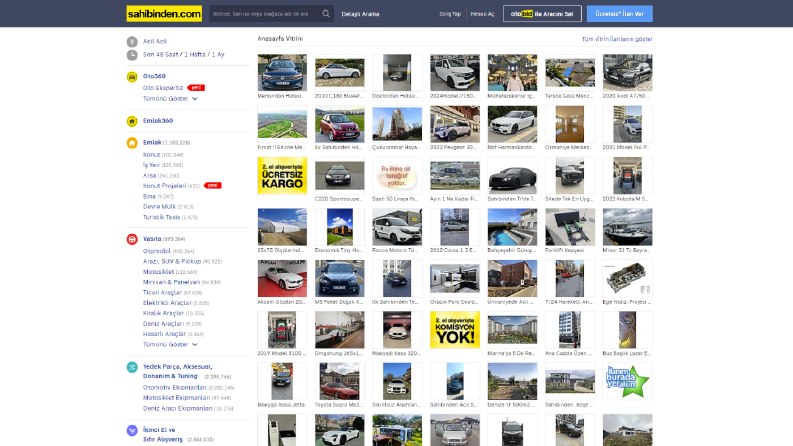The image size is (793, 446).
Task: Click Giriş Yap link
Action: 450,14
